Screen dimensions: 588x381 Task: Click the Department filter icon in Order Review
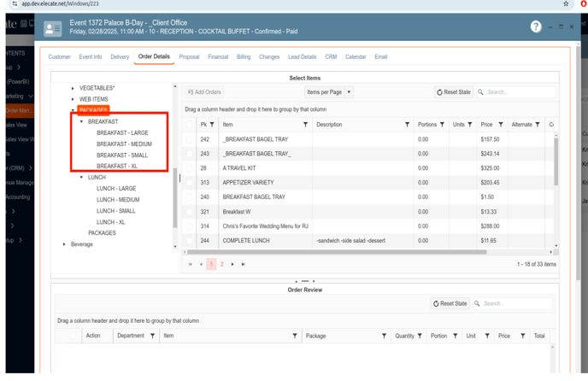pos(152,336)
